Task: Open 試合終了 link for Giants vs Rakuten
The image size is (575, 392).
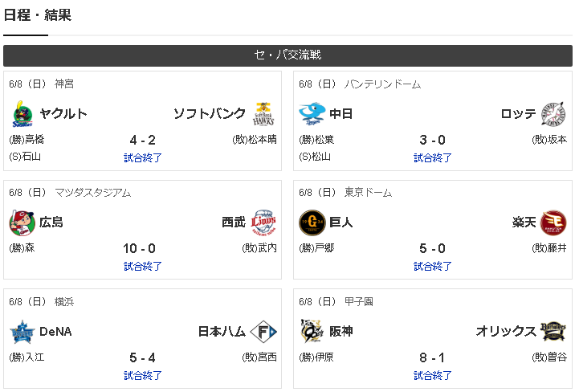Action: click(x=433, y=266)
